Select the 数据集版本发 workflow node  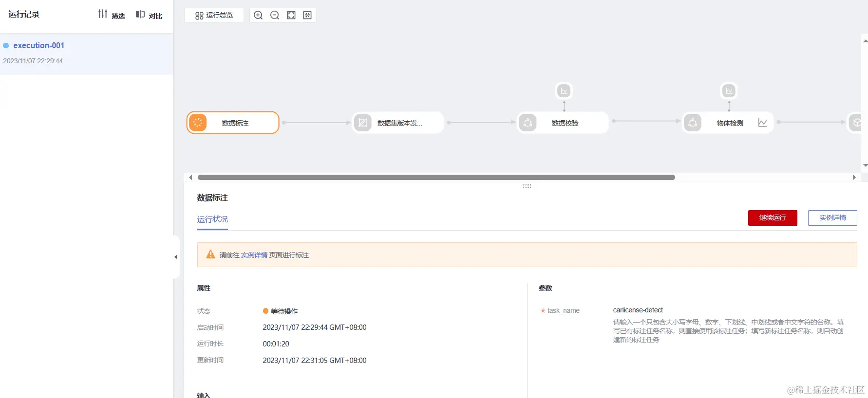pyautogui.click(x=398, y=123)
